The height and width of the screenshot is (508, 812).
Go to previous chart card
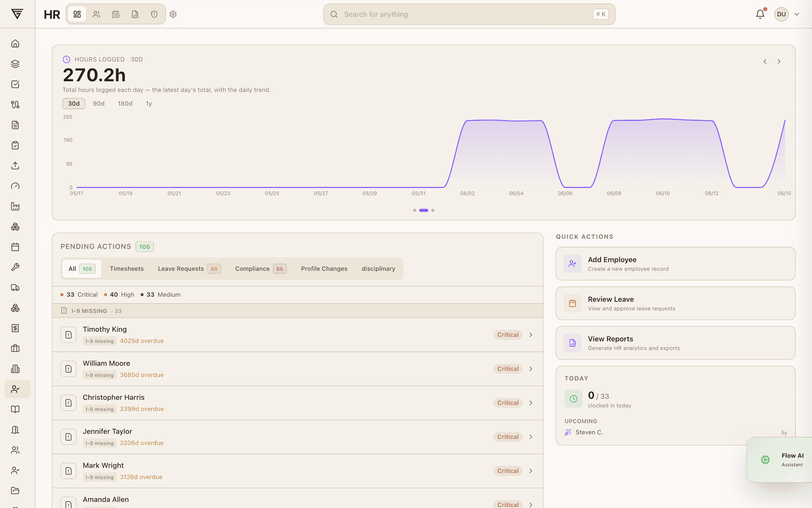tap(765, 62)
